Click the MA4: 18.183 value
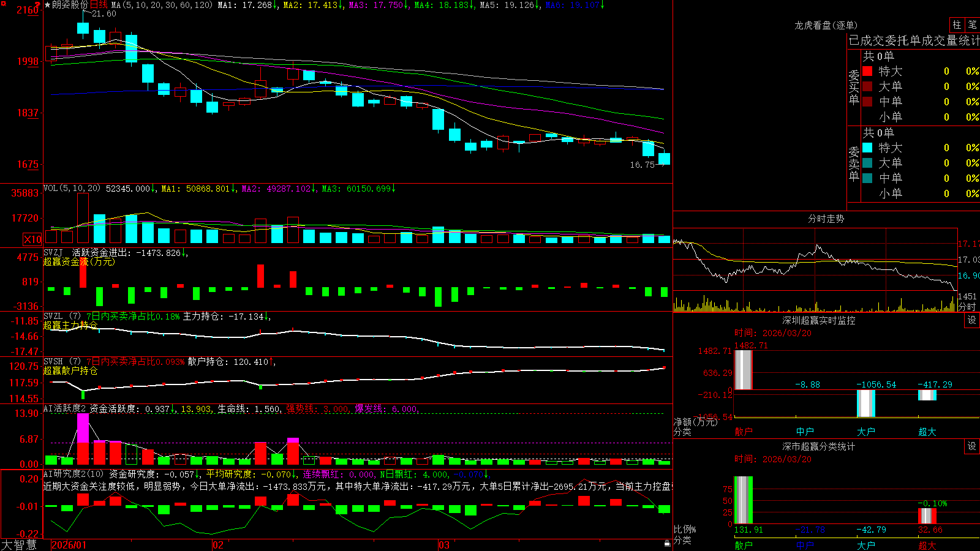Image resolution: width=980 pixels, height=551 pixels. coord(444,5)
